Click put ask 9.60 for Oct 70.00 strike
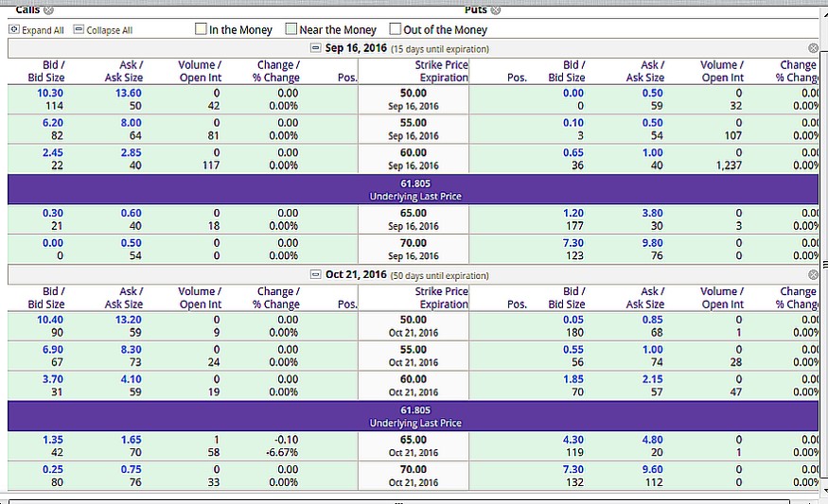 (653, 470)
